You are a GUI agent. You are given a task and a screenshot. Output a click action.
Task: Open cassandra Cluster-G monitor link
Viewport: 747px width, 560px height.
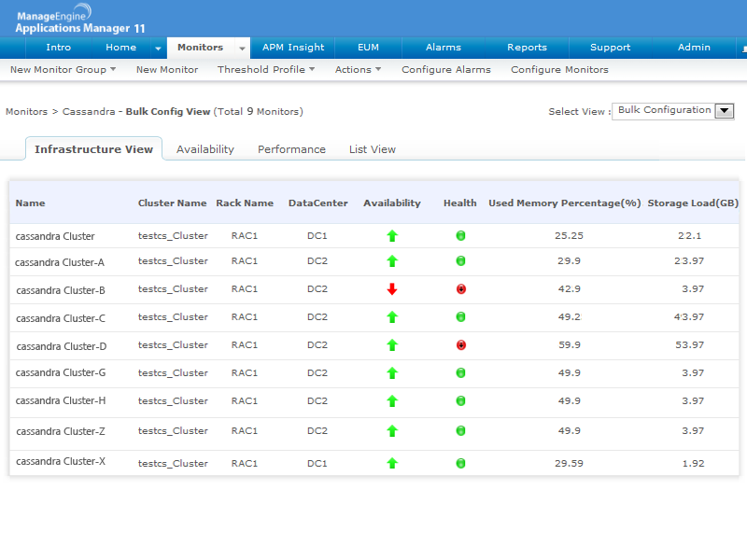pos(61,373)
